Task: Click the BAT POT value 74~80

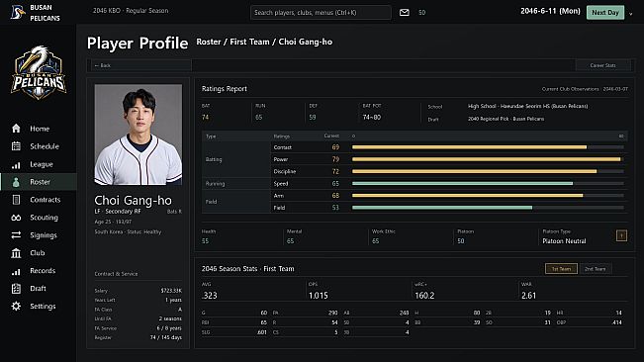Action: 372,118
